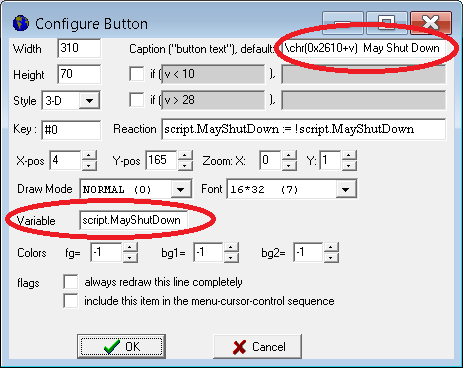Image resolution: width=463 pixels, height=368 pixels.
Task: Open the Style dropdown
Action: coord(89,100)
